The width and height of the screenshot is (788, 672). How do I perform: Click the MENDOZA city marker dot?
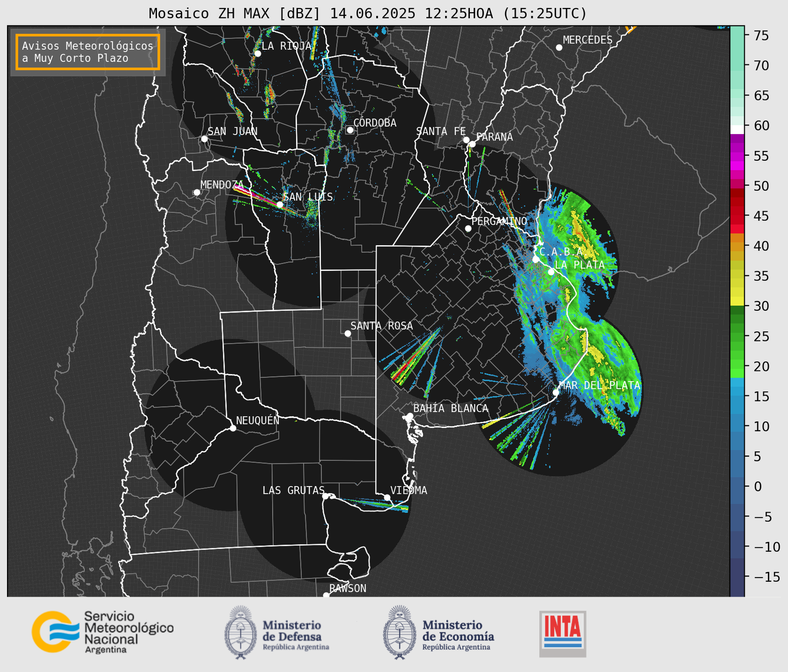(x=197, y=192)
